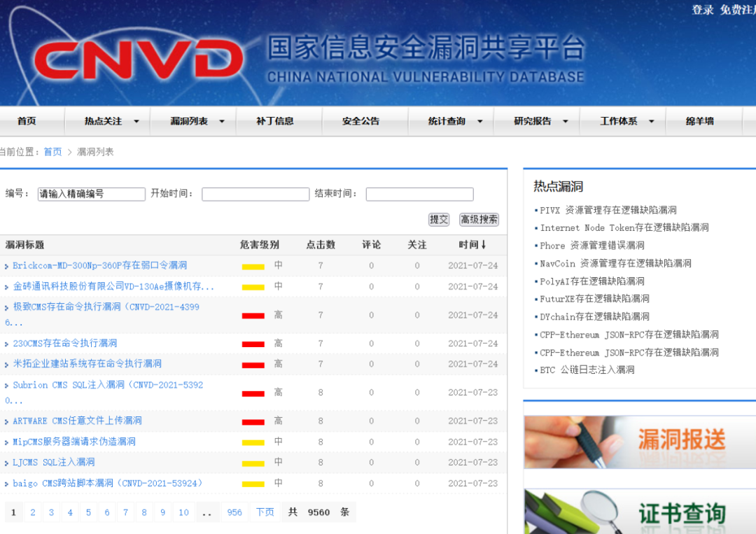Click 危害级别 column header
The image size is (756, 534).
pyautogui.click(x=260, y=245)
